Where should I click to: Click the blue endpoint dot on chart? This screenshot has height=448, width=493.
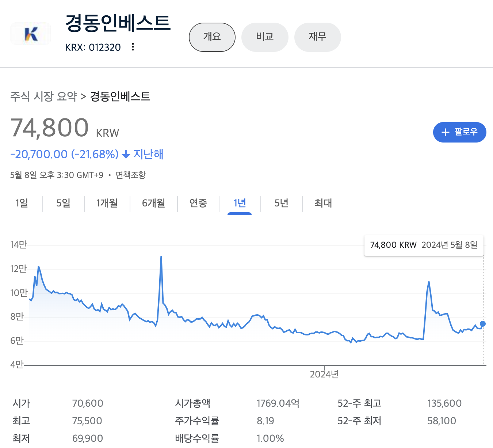pos(483,324)
